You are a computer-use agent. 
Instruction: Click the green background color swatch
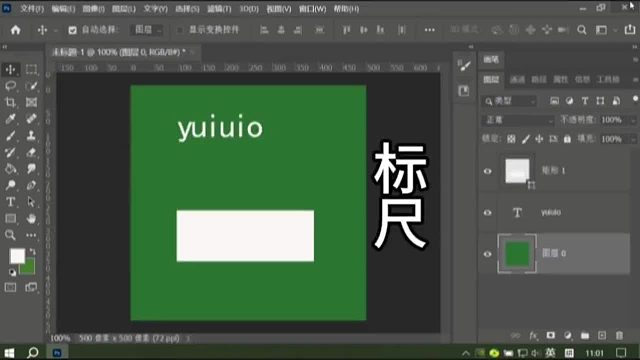(x=29, y=269)
